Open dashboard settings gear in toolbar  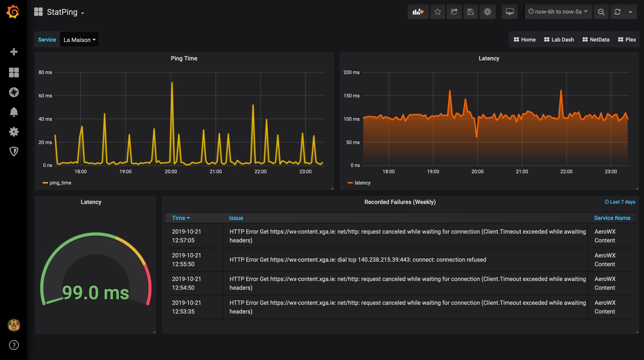[x=487, y=12]
